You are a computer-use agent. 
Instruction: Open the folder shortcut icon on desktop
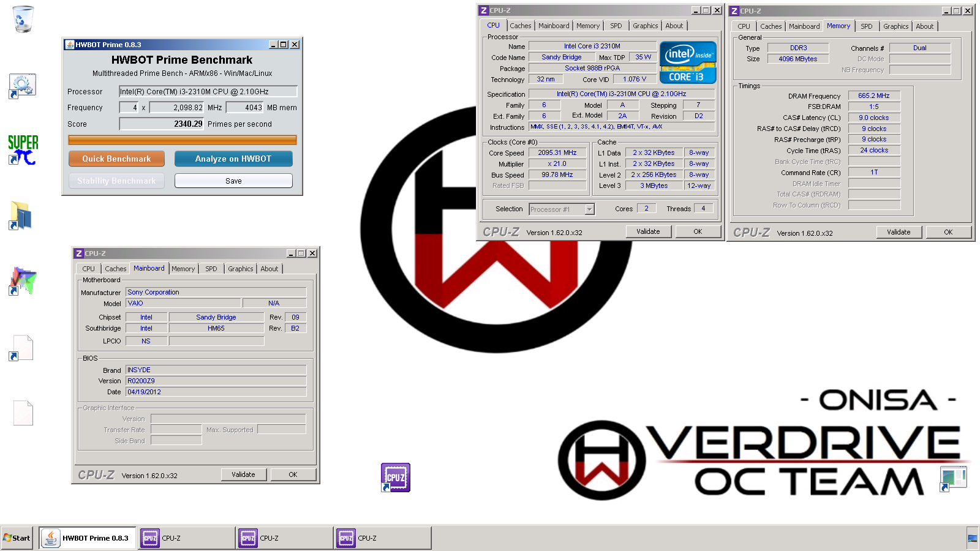click(x=21, y=216)
